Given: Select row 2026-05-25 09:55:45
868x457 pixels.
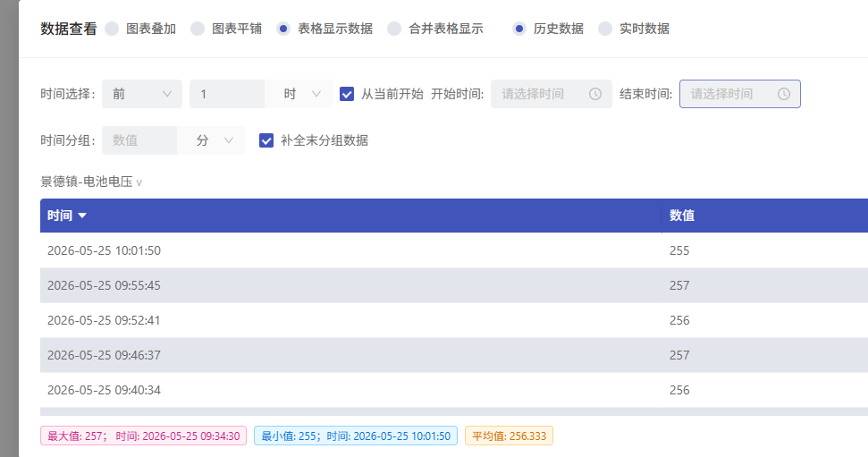Looking at the screenshot, I should (x=454, y=285).
